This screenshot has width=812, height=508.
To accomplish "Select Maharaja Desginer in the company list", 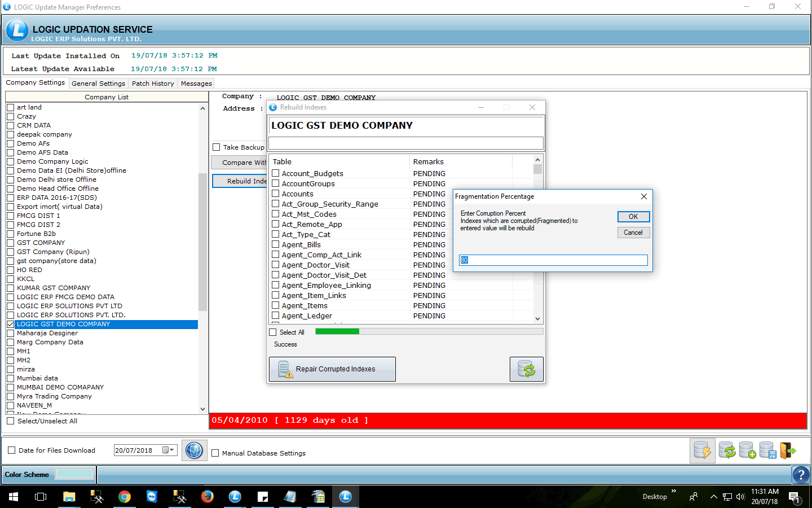I will [x=47, y=333].
